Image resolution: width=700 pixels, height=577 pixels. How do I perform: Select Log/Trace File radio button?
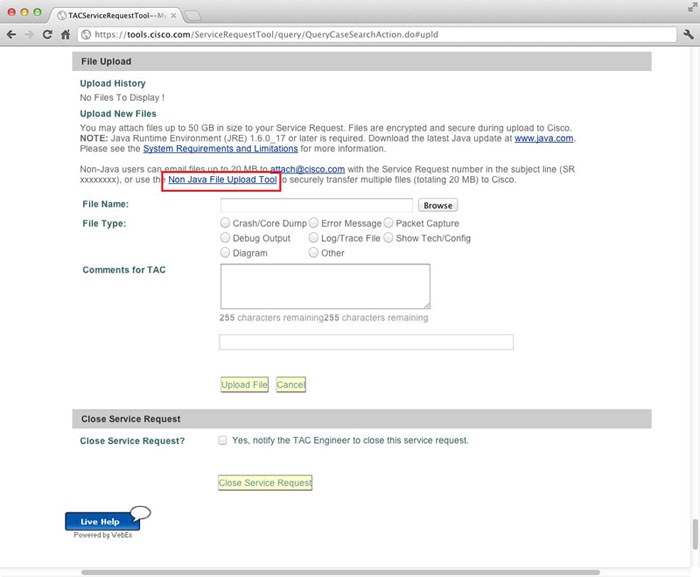313,237
